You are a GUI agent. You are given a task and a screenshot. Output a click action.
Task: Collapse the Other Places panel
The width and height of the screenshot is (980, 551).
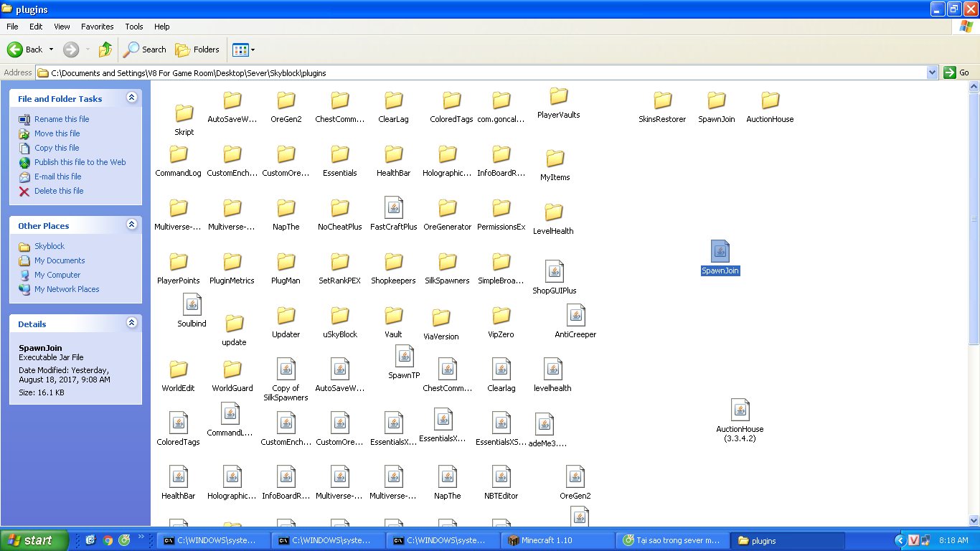131,225
